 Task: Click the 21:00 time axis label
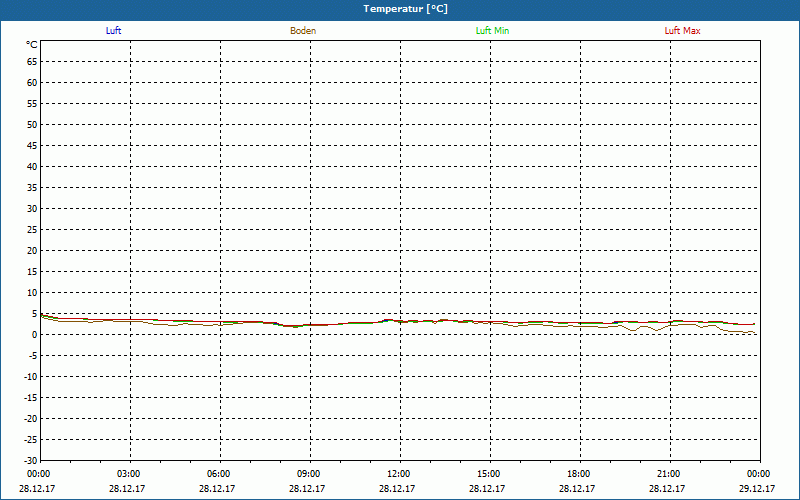tap(668, 474)
